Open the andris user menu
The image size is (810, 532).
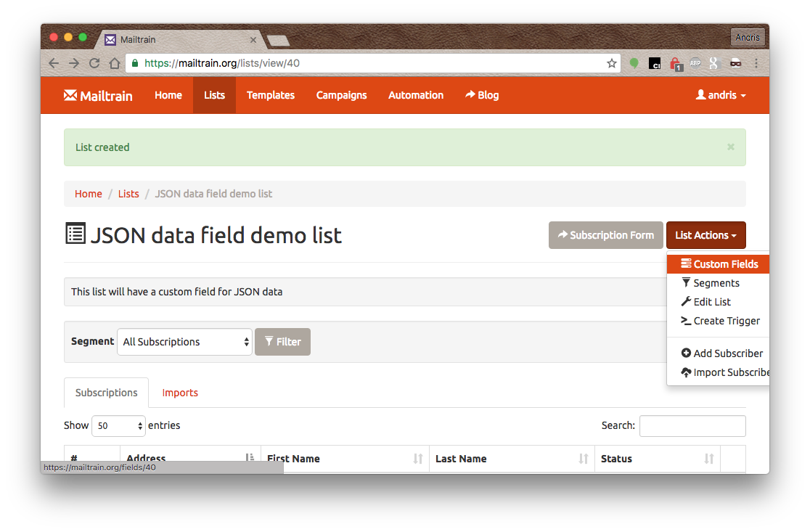coord(721,95)
